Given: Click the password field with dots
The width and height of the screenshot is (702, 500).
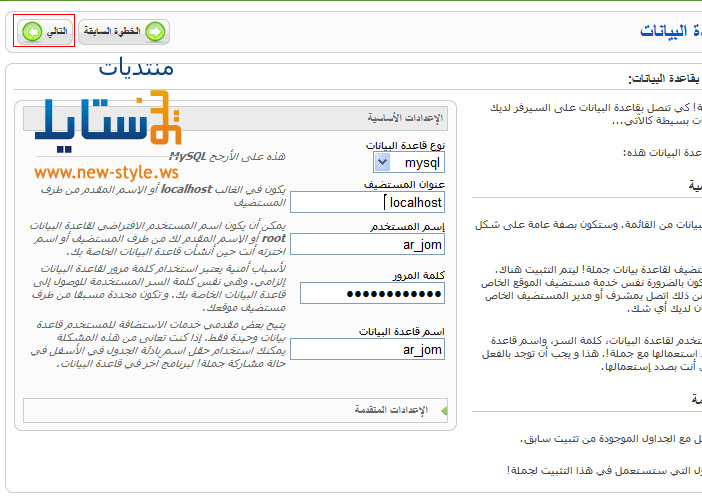Looking at the screenshot, I should pos(372,294).
